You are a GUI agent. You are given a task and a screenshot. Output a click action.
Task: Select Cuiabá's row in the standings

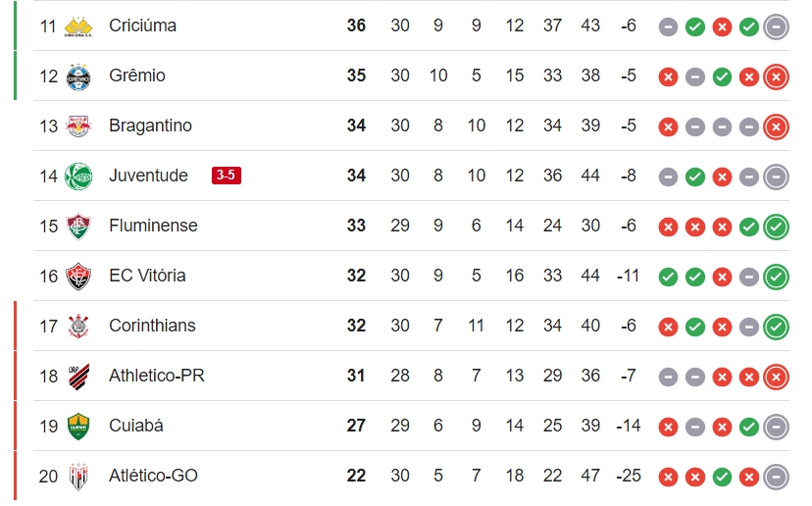412,426
